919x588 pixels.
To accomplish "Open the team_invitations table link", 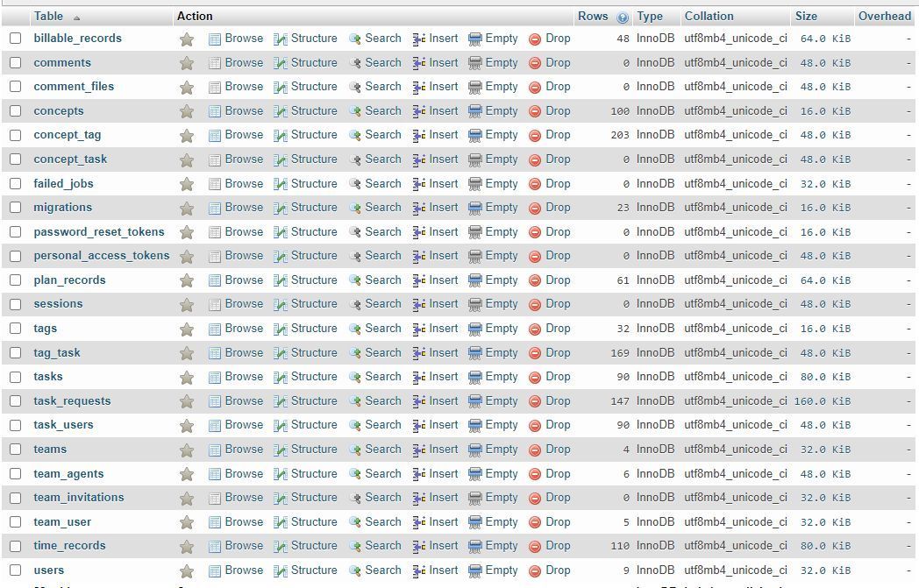I will pos(79,497).
